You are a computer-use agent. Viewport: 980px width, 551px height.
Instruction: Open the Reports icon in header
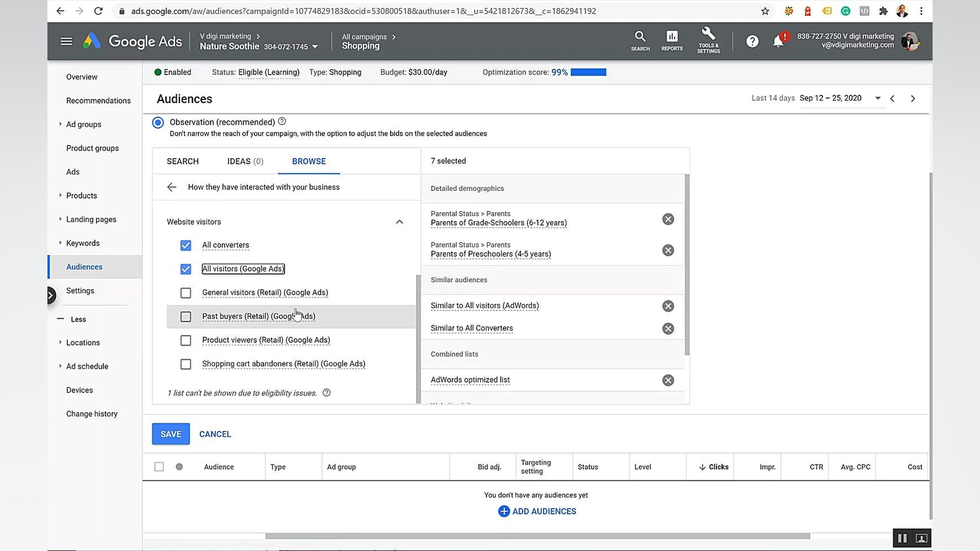pos(672,41)
